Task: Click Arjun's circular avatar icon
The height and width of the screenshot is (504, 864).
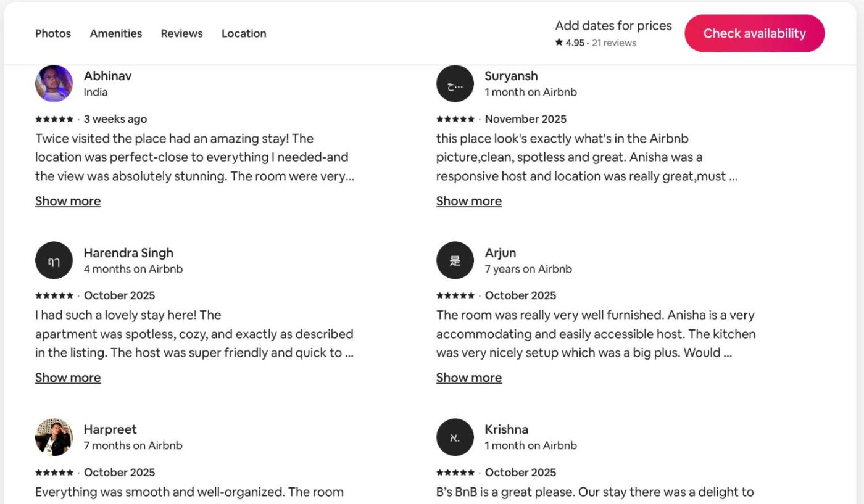Action: tap(455, 260)
